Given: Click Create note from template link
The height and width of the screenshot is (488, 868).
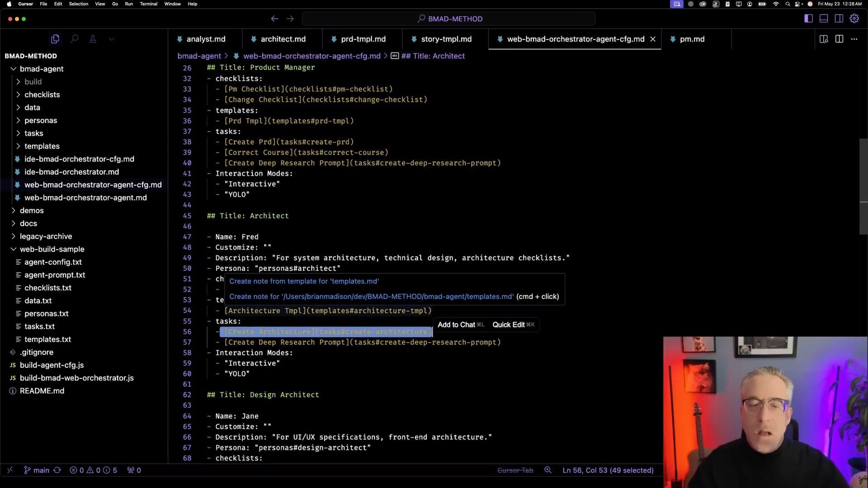Looking at the screenshot, I should pos(304,281).
